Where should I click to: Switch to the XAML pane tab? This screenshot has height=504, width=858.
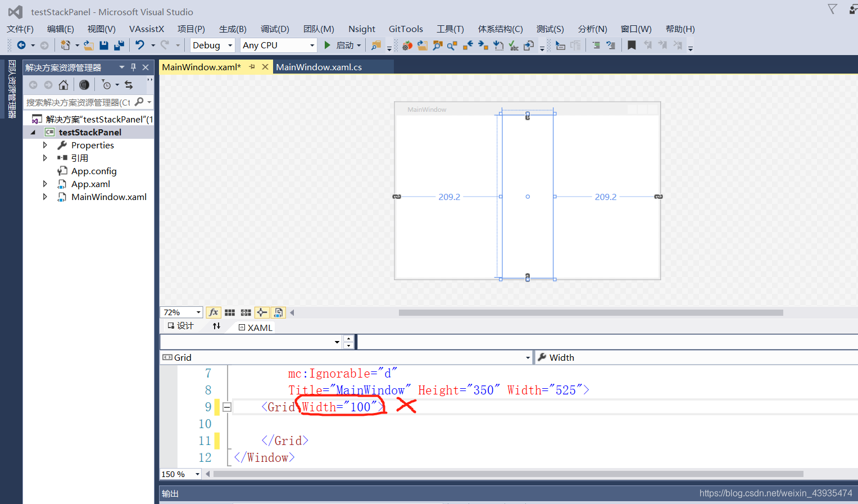point(256,328)
